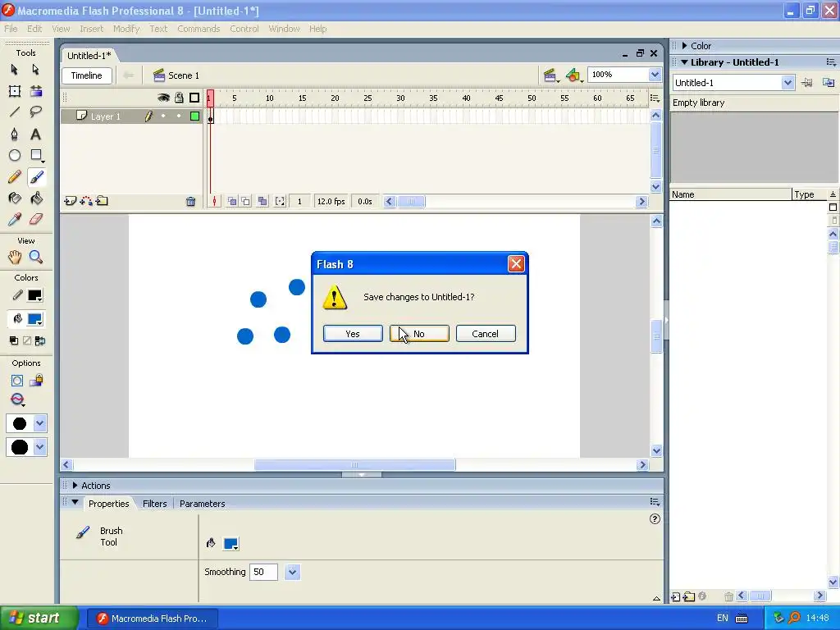This screenshot has width=840, height=630.
Task: Open the Edit Scene clapperboard icon
Action: pyautogui.click(x=550, y=75)
